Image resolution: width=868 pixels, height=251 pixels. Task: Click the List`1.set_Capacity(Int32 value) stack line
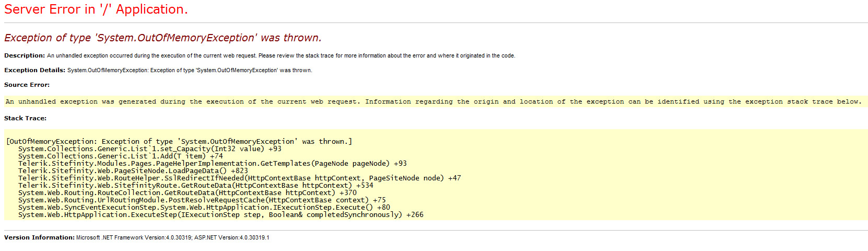click(149, 149)
